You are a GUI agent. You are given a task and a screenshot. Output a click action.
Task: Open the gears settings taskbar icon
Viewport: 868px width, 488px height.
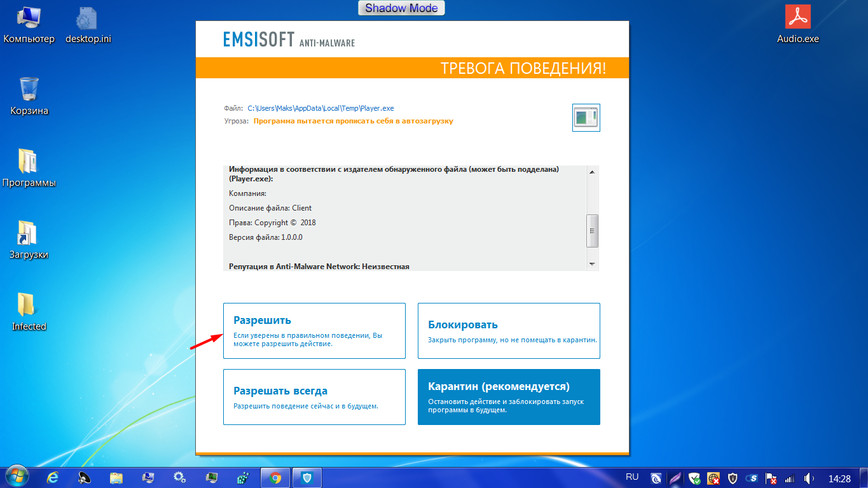(x=180, y=477)
